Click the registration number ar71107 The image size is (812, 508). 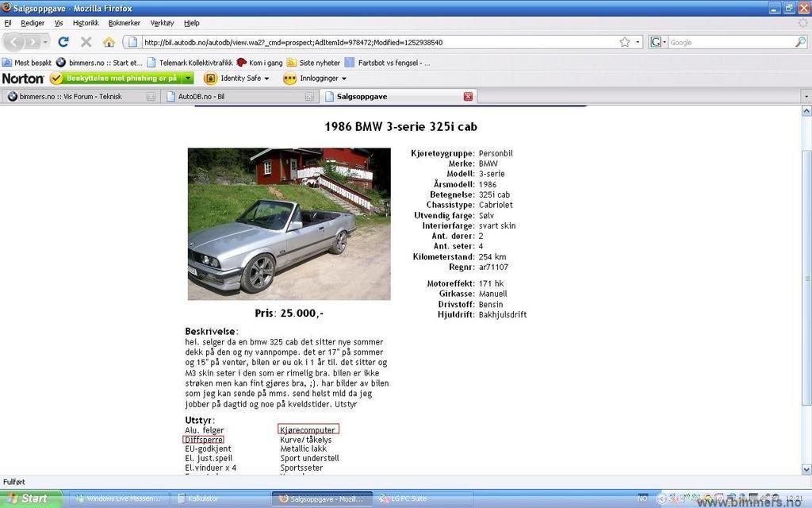(493, 267)
